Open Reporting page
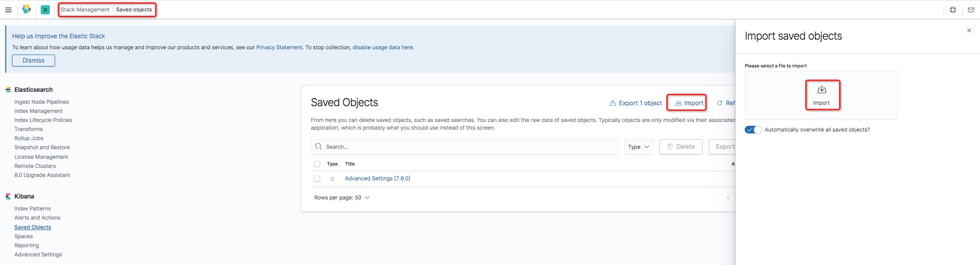The height and width of the screenshot is (265, 980). tap(27, 245)
